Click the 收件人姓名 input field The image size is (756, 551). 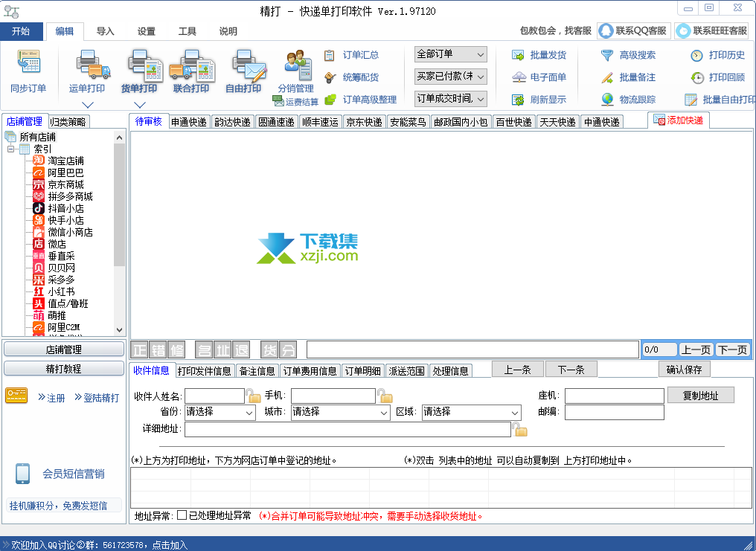[214, 396]
